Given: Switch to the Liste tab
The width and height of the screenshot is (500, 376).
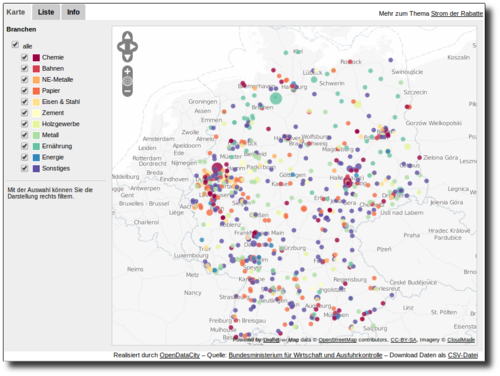Looking at the screenshot, I should click(x=46, y=12).
